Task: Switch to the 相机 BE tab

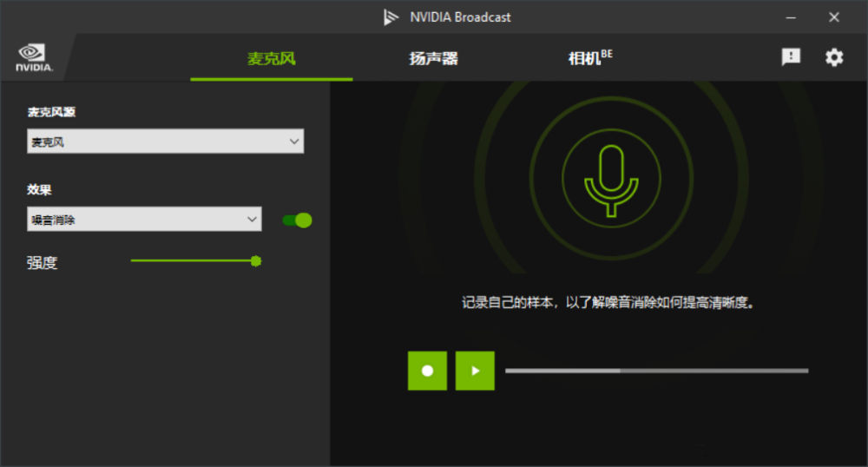Action: (590, 57)
